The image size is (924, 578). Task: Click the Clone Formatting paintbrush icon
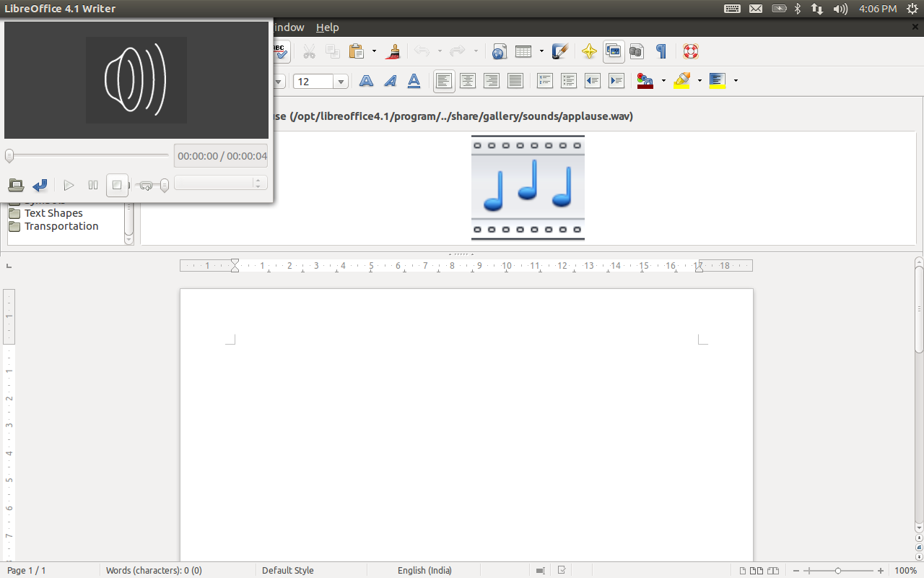click(393, 51)
